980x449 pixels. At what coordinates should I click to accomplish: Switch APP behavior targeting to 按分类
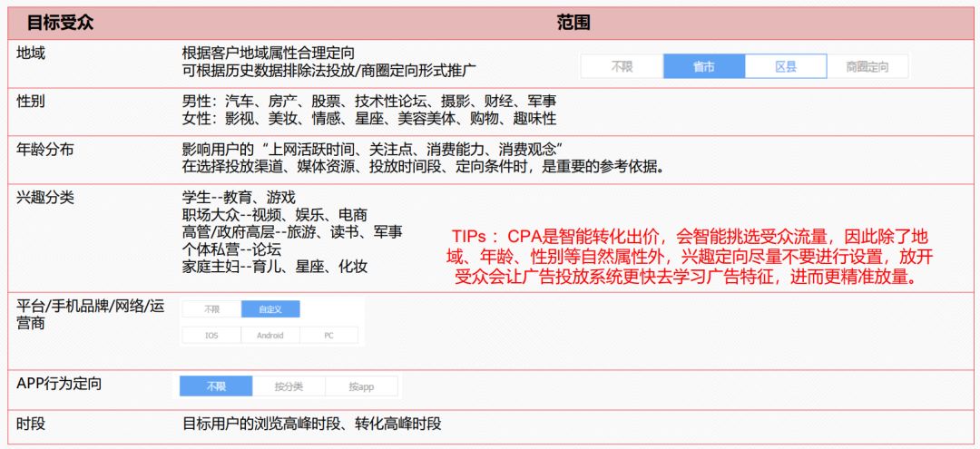click(x=289, y=386)
